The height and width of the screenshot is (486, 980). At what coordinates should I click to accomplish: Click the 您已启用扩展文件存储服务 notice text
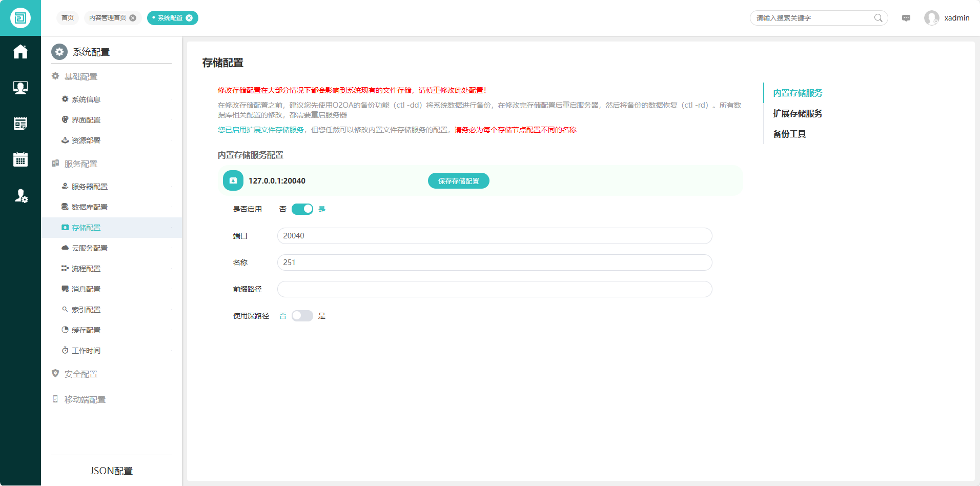(261, 130)
